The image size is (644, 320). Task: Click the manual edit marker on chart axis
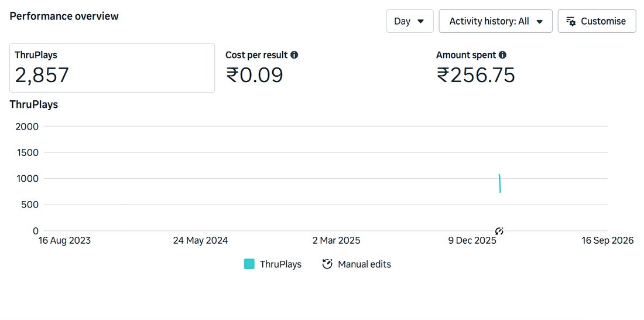499,231
